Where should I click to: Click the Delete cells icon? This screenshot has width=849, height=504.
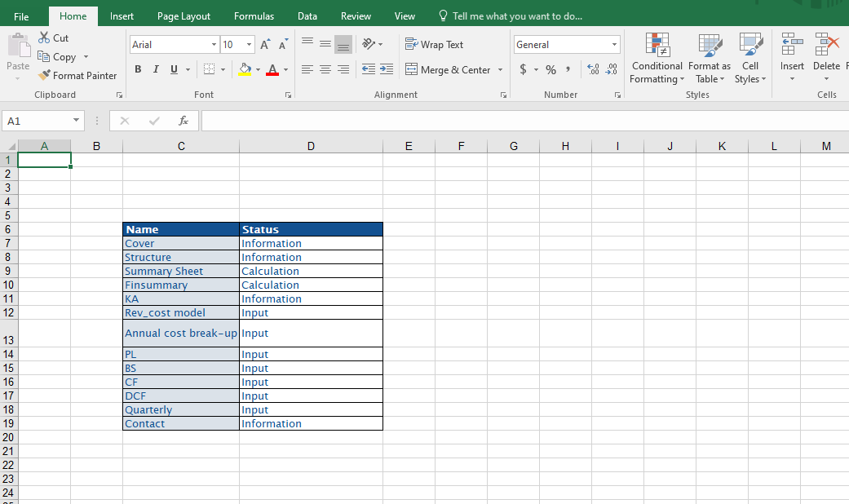pyautogui.click(x=827, y=44)
